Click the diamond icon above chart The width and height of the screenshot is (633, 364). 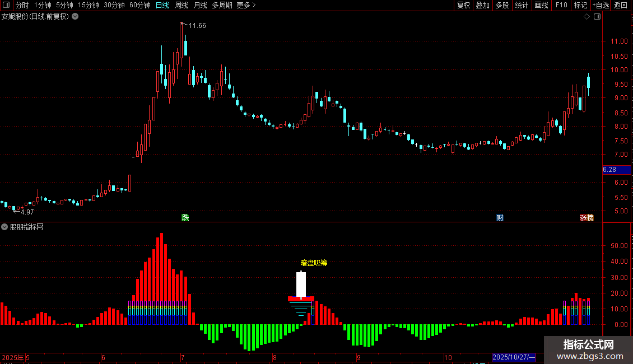click(587, 17)
